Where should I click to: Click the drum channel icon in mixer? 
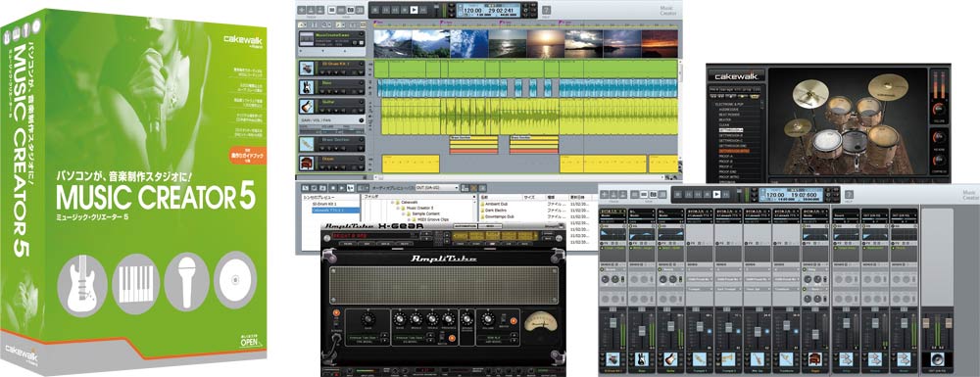point(613,359)
